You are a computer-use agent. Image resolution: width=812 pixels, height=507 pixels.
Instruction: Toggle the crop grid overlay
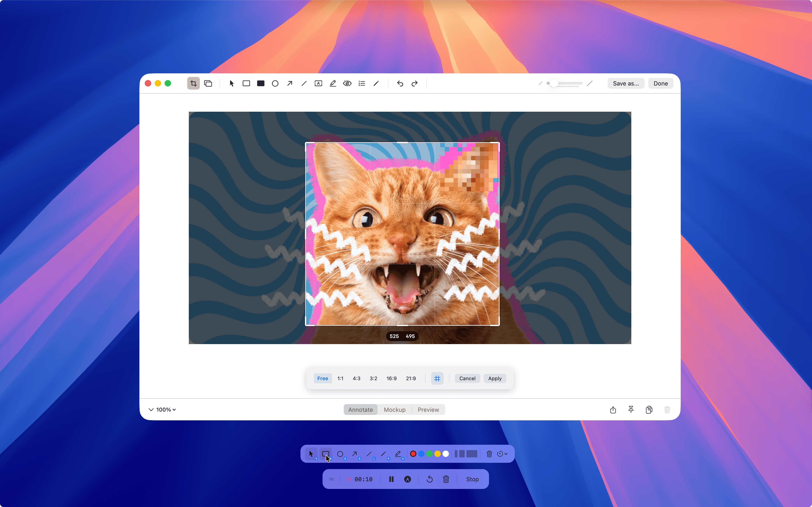(437, 378)
